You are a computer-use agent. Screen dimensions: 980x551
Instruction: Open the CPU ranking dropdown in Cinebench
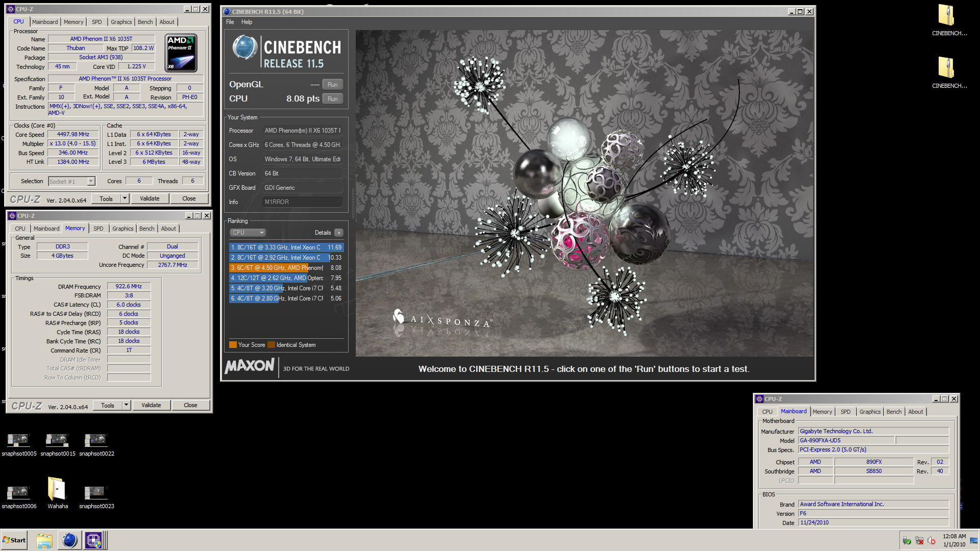(248, 233)
